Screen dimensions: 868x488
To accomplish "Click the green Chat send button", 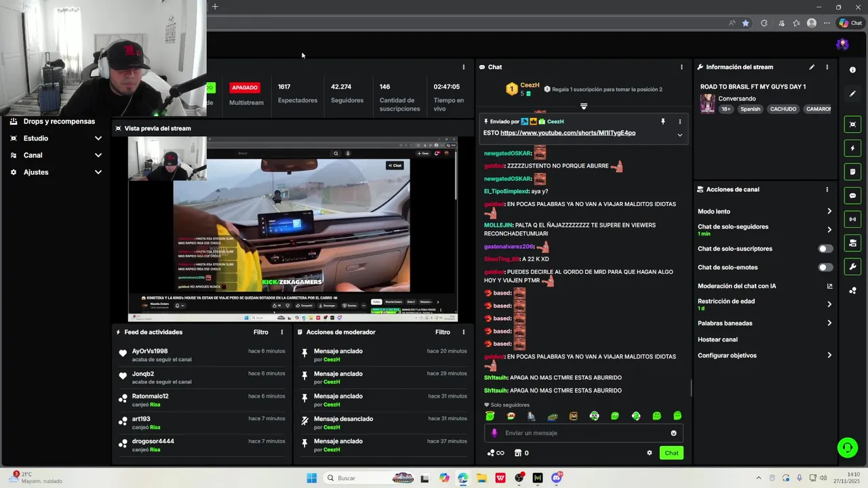I will coord(671,453).
